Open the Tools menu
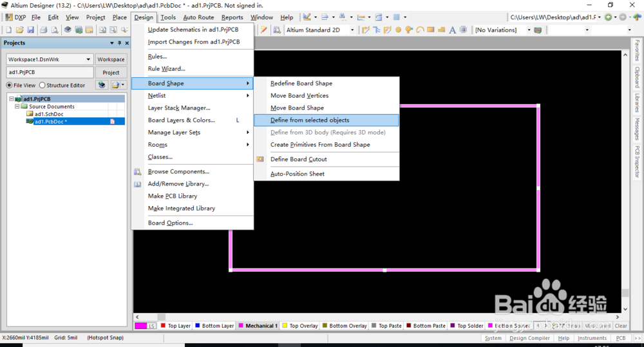Viewport: 644px width, 347px height. coord(168,17)
